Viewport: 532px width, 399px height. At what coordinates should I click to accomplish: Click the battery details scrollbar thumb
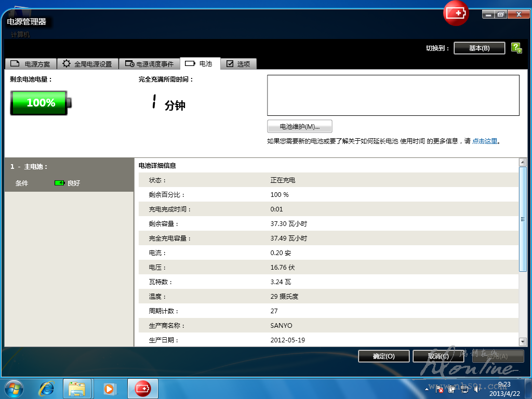[523, 219]
